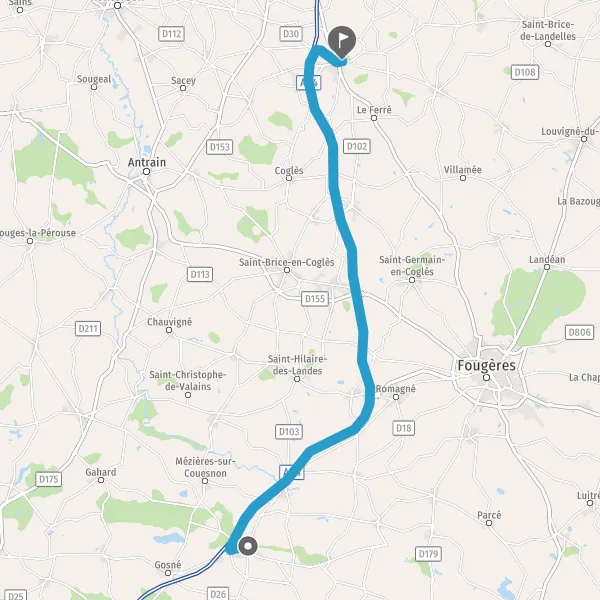Image resolution: width=600 pixels, height=600 pixels.
Task: Click the D113 road badge
Action: tap(200, 274)
